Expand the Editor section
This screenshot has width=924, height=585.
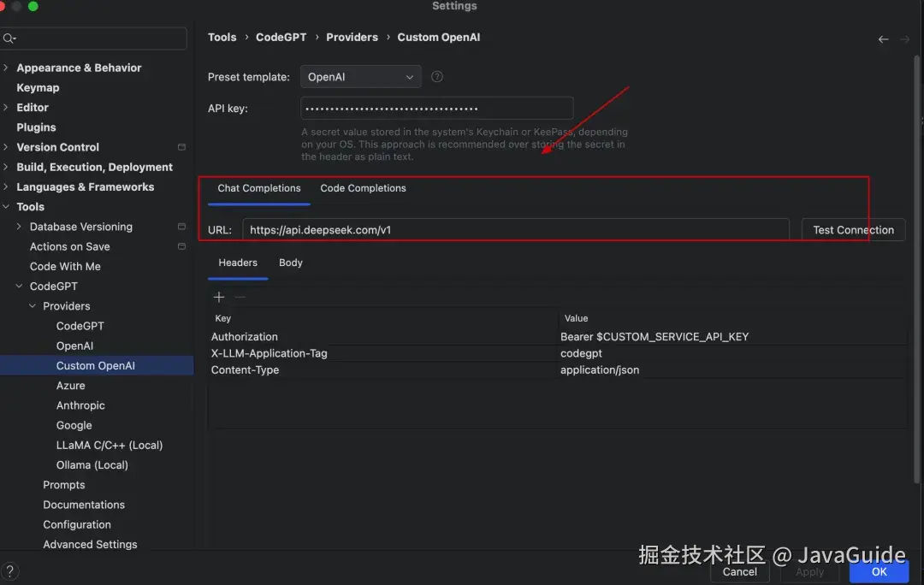pos(6,107)
